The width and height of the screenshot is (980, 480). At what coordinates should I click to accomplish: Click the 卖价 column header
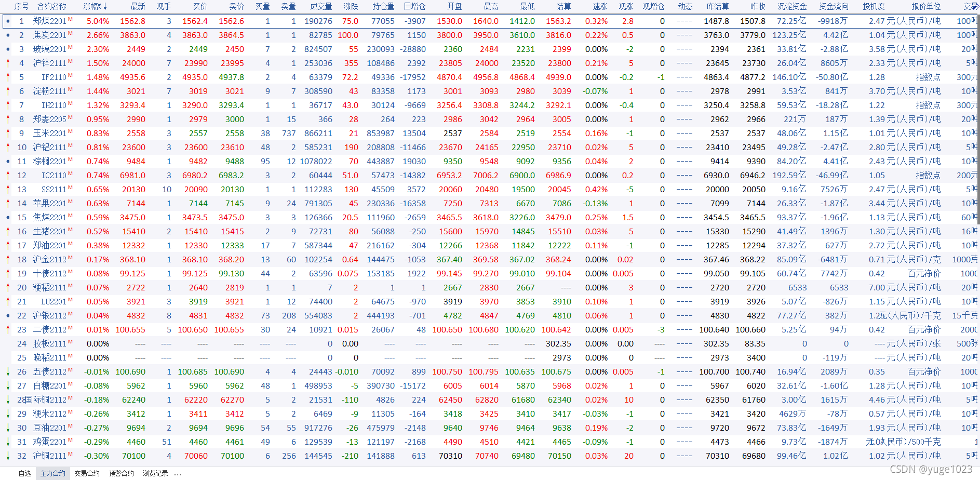coord(236,6)
